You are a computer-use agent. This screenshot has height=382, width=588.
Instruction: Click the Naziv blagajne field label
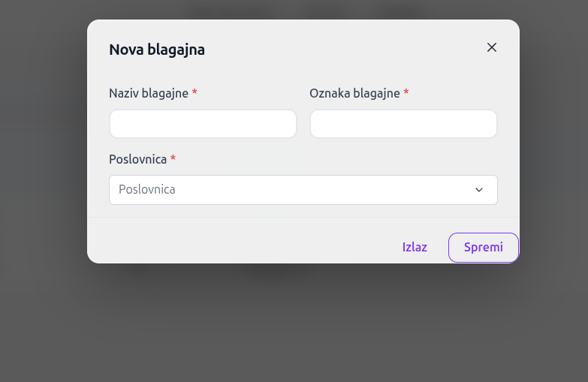tap(149, 93)
